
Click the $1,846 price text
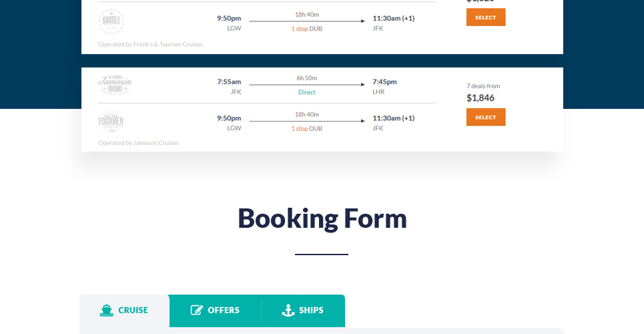tap(480, 98)
